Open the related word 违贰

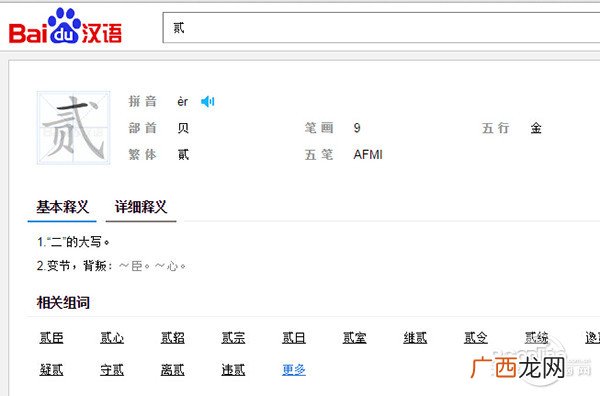(x=233, y=370)
